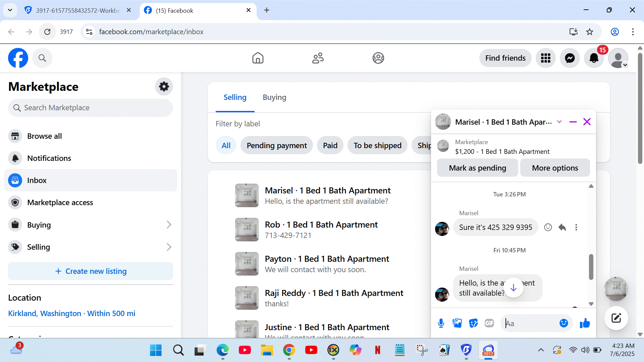The image size is (644, 362).
Task: Click Create new listing
Action: pyautogui.click(x=91, y=271)
